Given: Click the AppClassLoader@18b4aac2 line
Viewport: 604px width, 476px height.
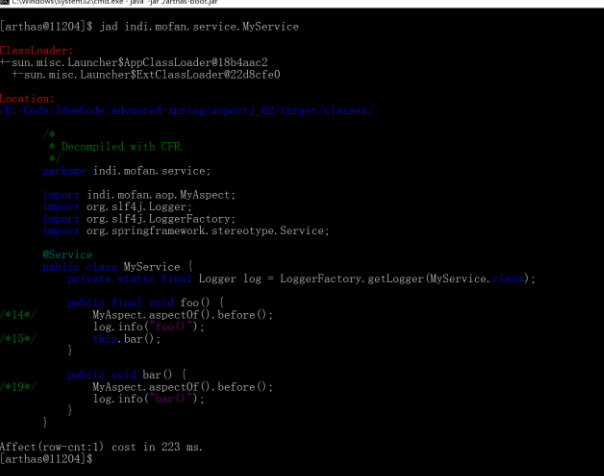Looking at the screenshot, I should tap(134, 62).
